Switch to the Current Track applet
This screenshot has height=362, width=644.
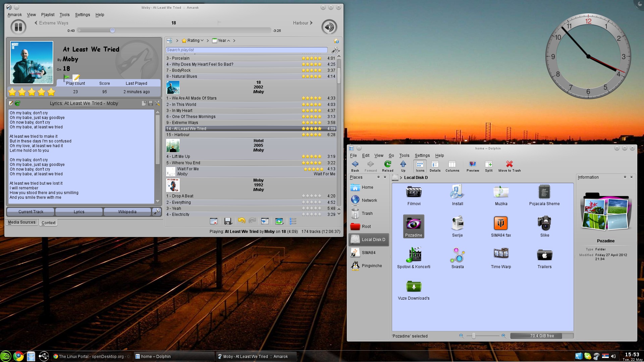[x=31, y=212]
